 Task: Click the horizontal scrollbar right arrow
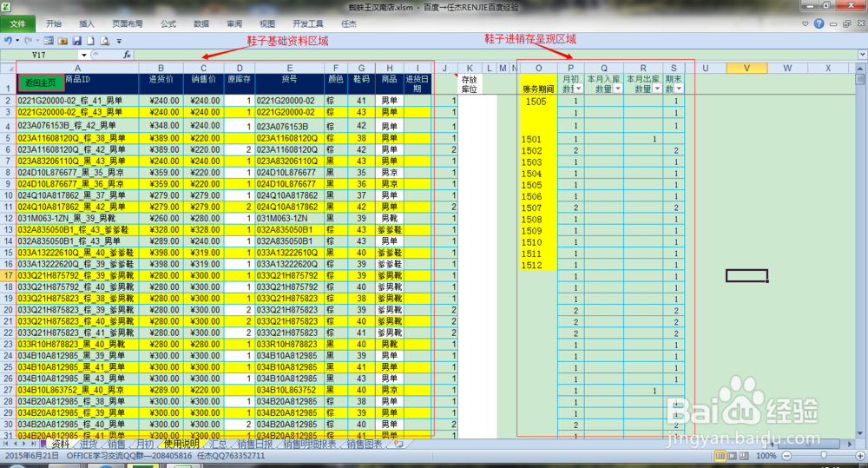point(850,444)
